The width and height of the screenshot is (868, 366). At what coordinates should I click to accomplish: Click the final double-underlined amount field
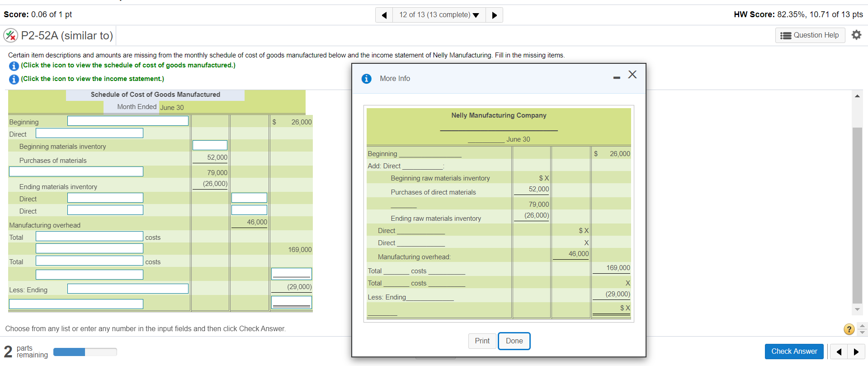292,302
